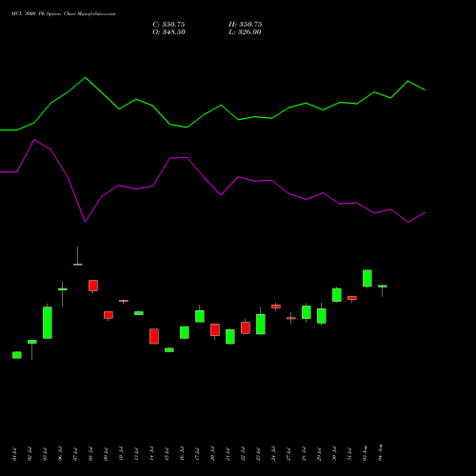Click the green candle for 30 Jul

[x=337, y=295]
